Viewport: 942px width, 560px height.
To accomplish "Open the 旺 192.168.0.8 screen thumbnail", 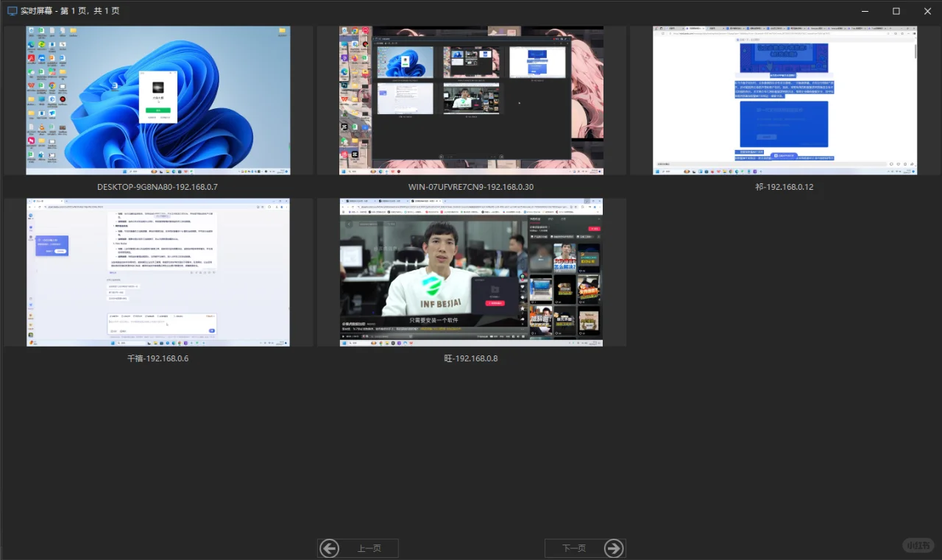I will click(x=471, y=272).
